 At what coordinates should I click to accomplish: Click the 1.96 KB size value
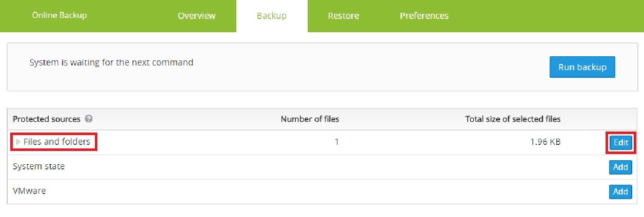[546, 142]
